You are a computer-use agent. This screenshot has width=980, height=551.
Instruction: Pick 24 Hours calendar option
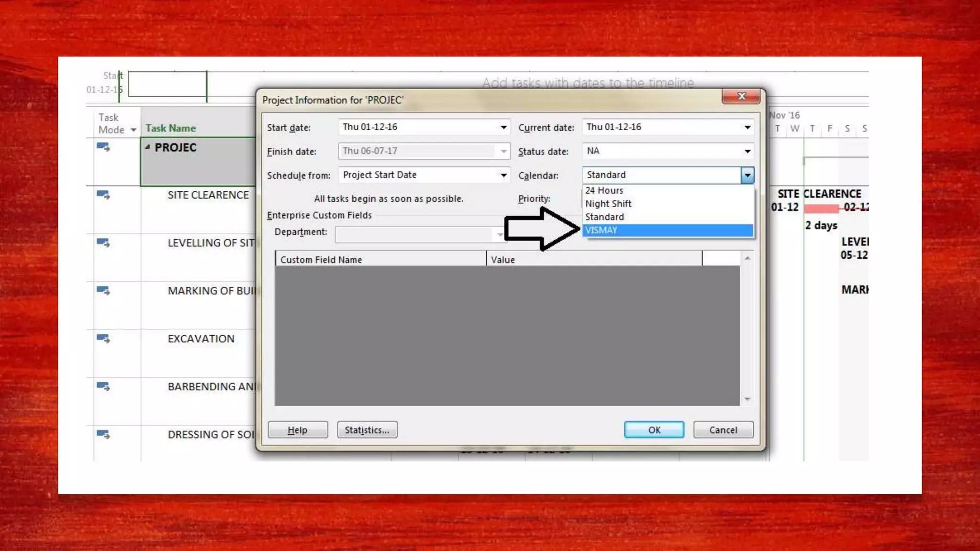[604, 190]
